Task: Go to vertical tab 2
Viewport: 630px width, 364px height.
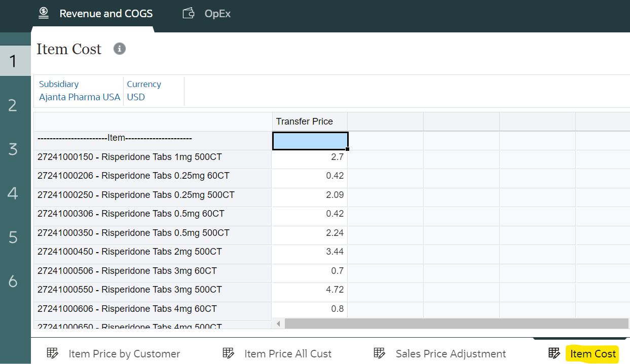Action: (x=13, y=105)
